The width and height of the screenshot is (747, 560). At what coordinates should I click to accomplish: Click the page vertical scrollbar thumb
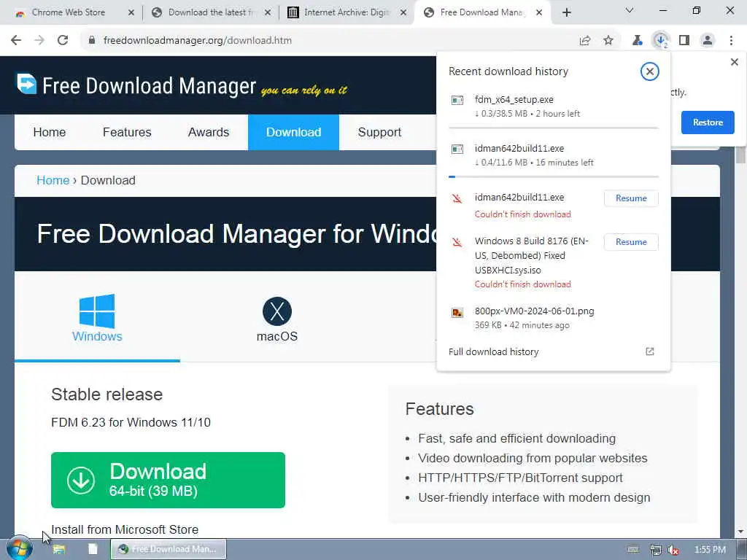click(740, 155)
